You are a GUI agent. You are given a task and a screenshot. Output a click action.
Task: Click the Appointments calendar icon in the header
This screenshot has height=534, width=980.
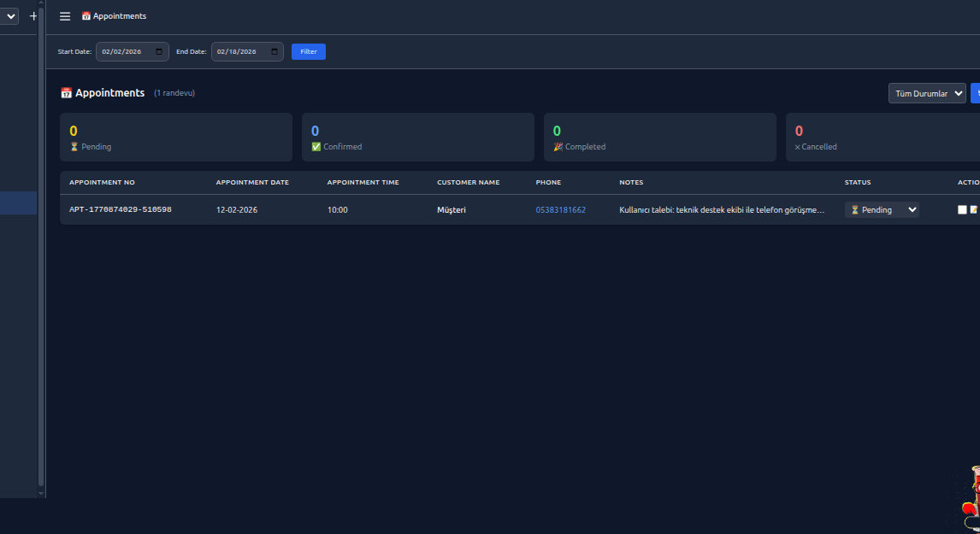86,15
